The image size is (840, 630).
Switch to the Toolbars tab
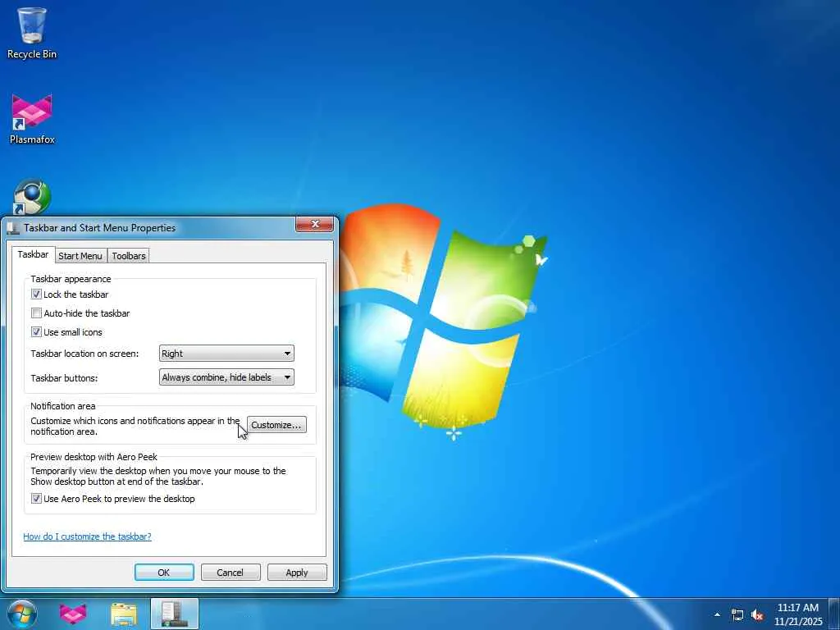[x=129, y=256]
